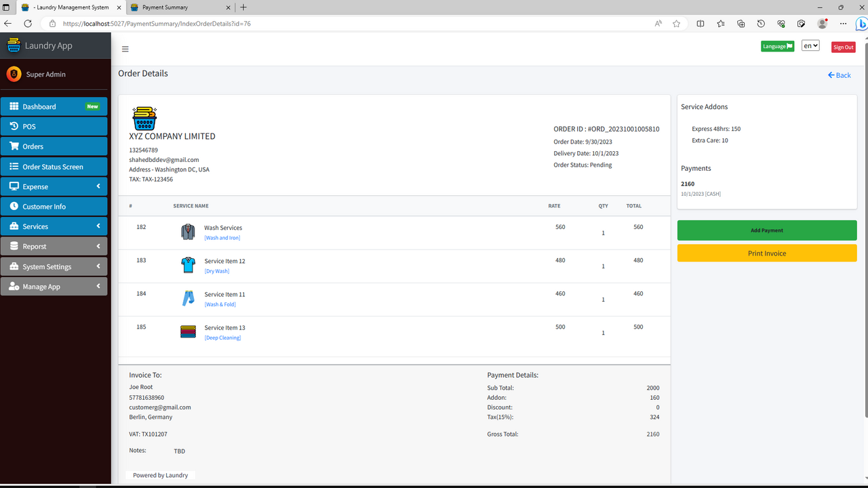This screenshot has width=868, height=488.
Task: Expand the Services submenu
Action: click(x=54, y=226)
